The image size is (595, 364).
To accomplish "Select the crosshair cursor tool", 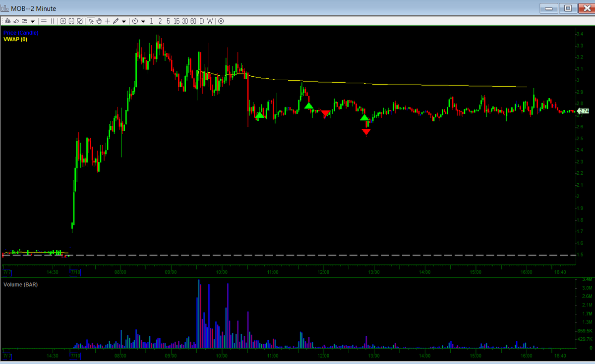I will click(x=107, y=21).
